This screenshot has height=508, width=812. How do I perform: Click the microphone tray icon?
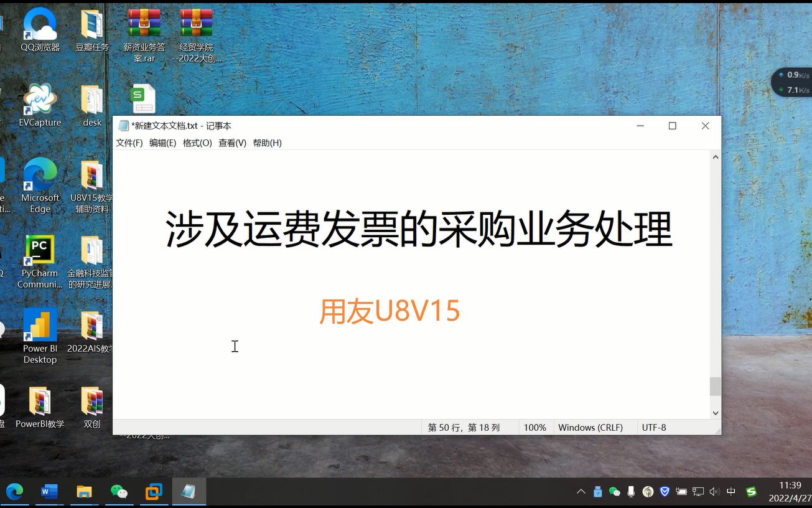(631, 492)
